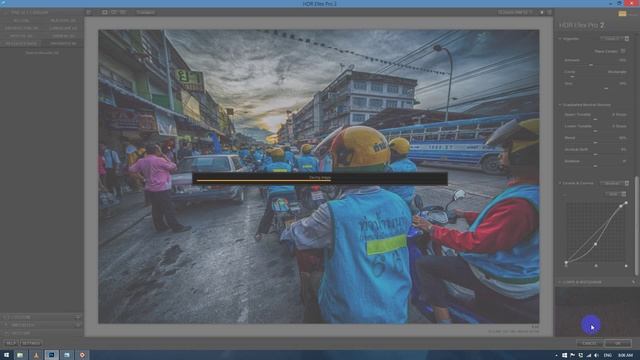Select second preset category in right column
Image resolution: width=640 pixels, height=360 pixels.
pyautogui.click(x=63, y=28)
